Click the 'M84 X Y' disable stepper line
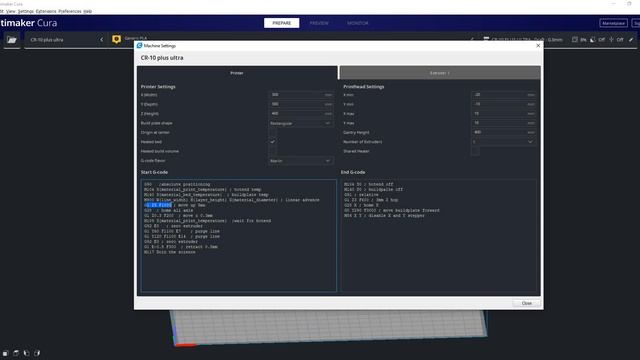This screenshot has height=360, width=640. pos(384,216)
